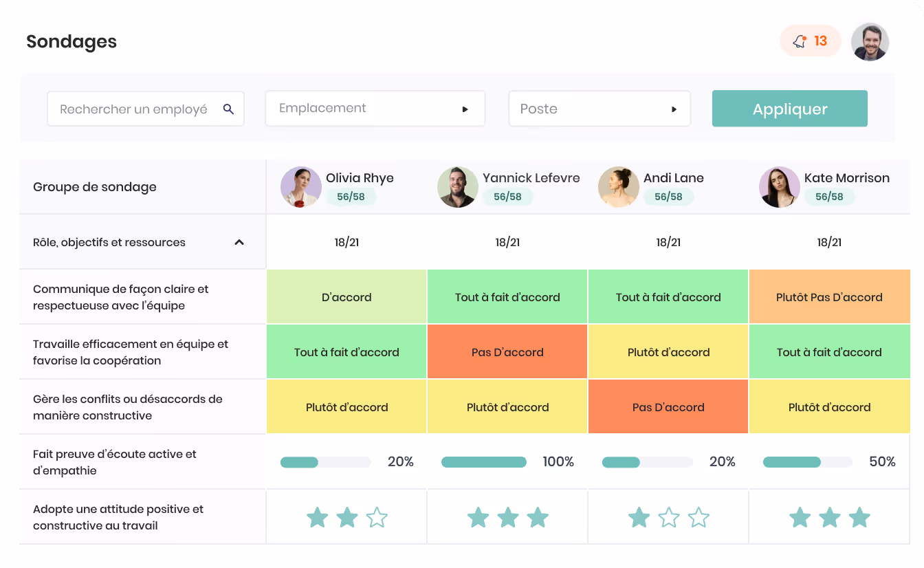
Task: Click the name Yannick Lefevre
Action: click(x=531, y=177)
